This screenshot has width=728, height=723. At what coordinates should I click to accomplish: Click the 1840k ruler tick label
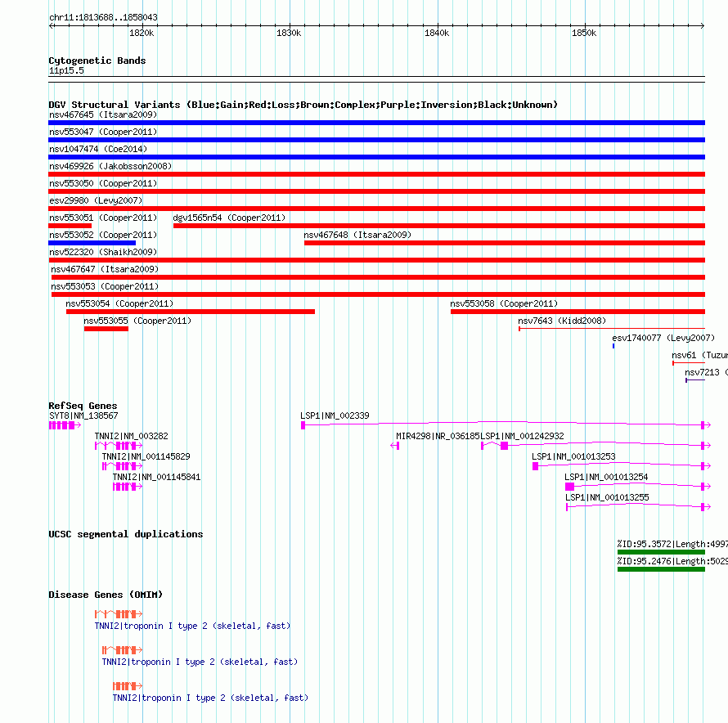[x=437, y=33]
